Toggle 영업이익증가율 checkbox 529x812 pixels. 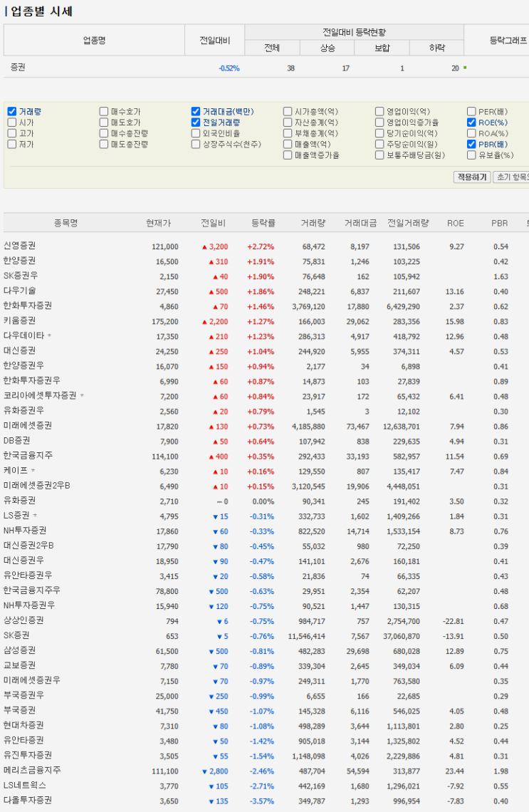click(x=380, y=123)
